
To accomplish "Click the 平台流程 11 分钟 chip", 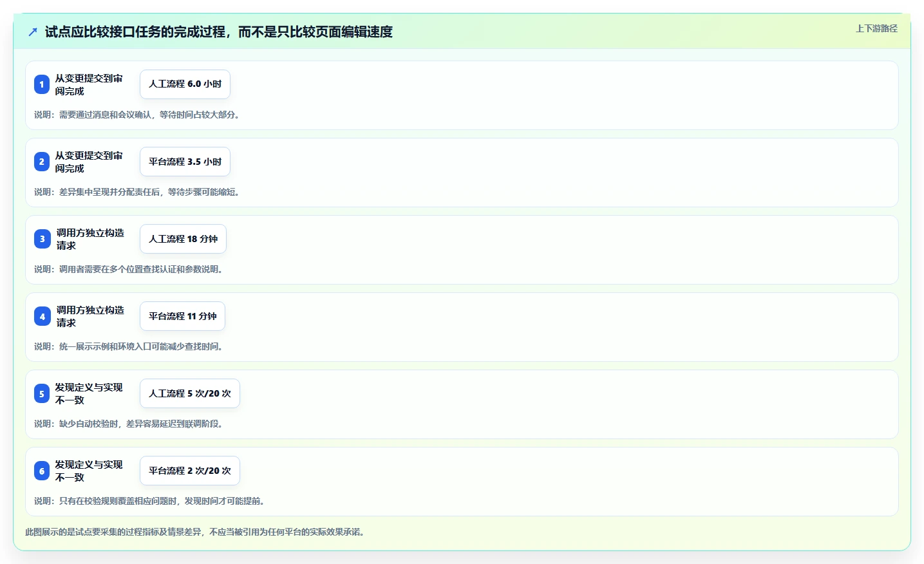I will coord(182,316).
